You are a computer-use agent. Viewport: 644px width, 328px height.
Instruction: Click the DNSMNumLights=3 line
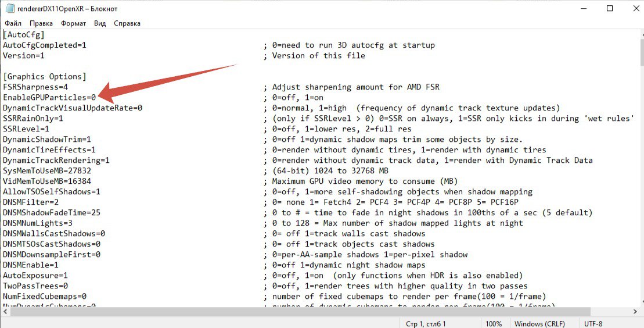click(38, 223)
